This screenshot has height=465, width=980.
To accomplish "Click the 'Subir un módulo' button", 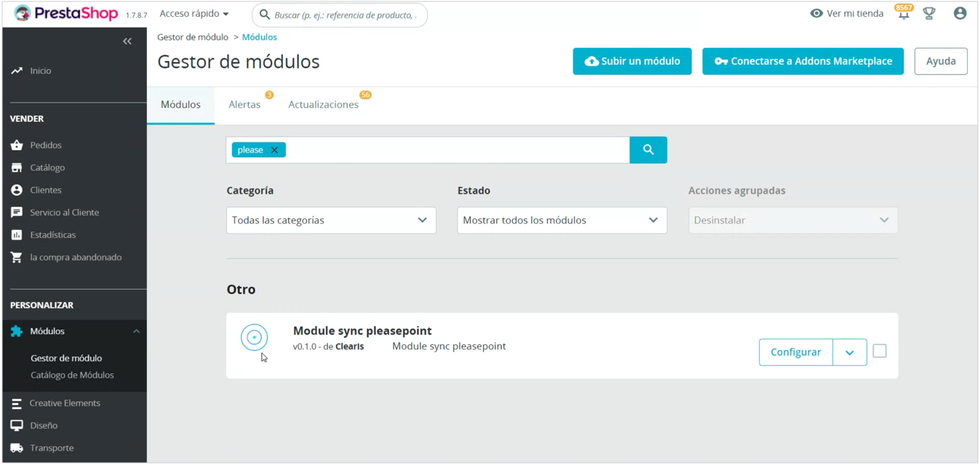I will pos(632,62).
